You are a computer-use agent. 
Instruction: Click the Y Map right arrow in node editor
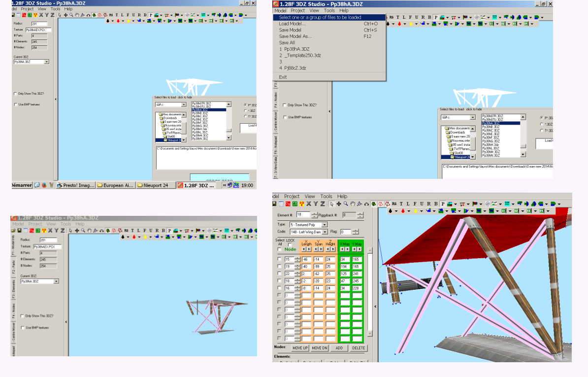(x=359, y=249)
